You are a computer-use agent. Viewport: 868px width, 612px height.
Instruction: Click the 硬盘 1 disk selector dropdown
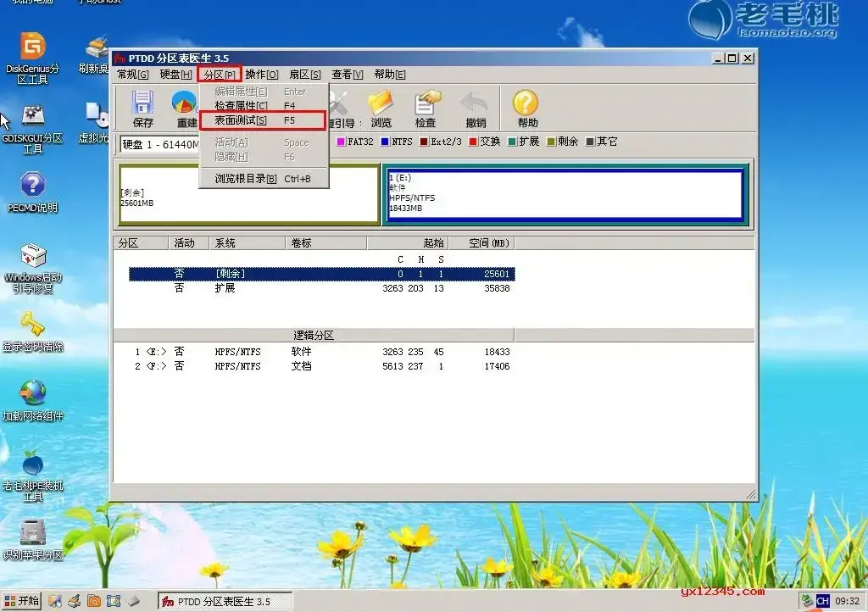(159, 144)
